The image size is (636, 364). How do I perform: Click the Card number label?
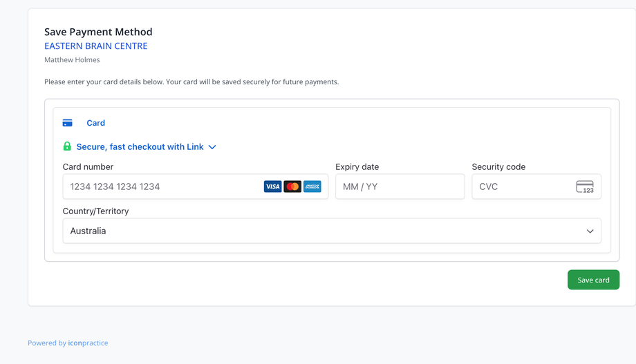coord(88,166)
